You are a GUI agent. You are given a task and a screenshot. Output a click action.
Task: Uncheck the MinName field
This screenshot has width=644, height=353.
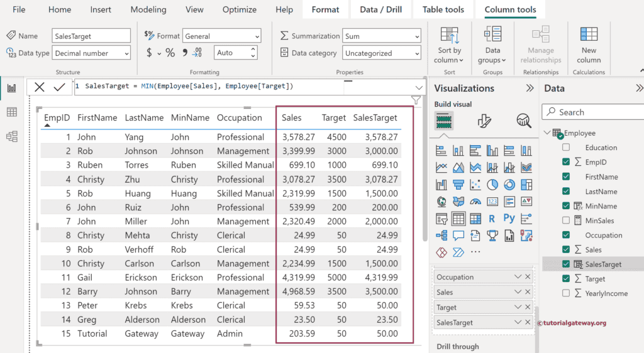tap(566, 206)
